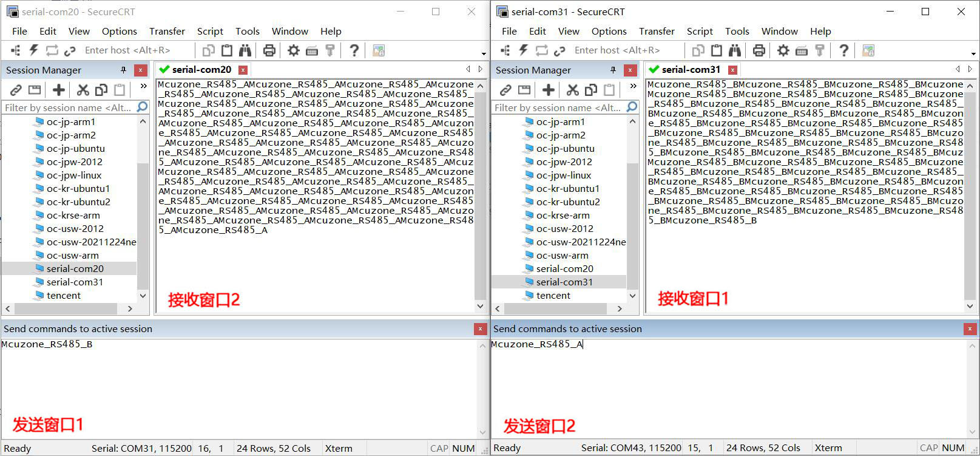Expand toolbar overflow arrow in serial-com31 window

click(973, 53)
